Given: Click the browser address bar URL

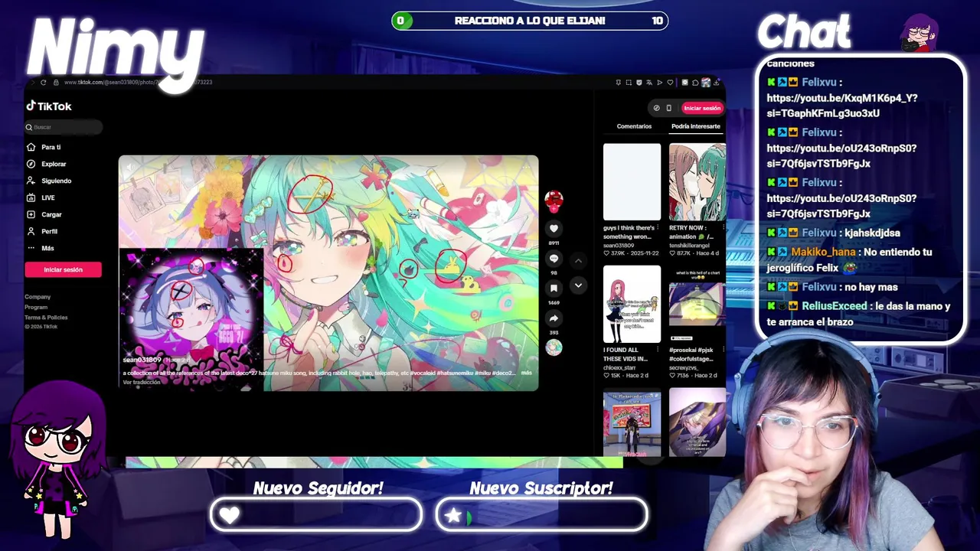Looking at the screenshot, I should pos(138,83).
